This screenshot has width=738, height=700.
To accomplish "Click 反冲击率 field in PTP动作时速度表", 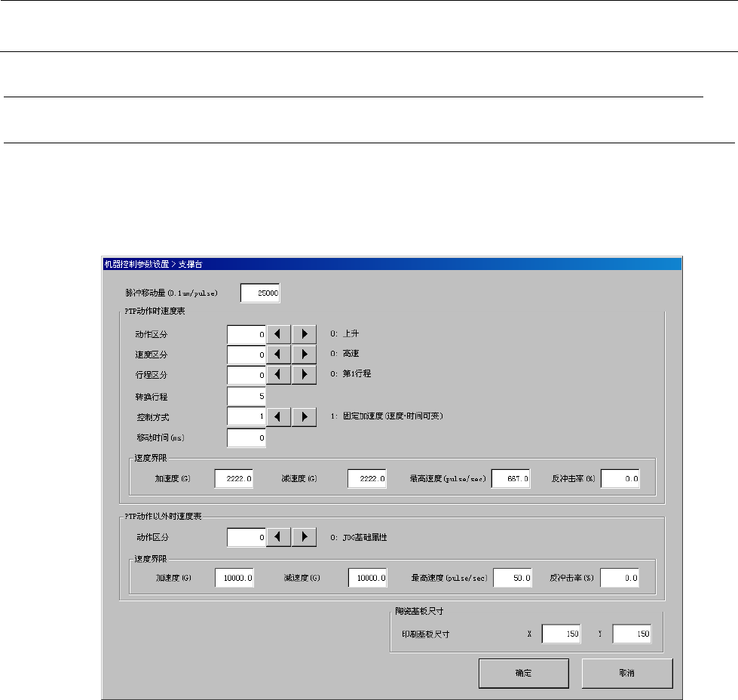I will pyautogui.click(x=620, y=478).
